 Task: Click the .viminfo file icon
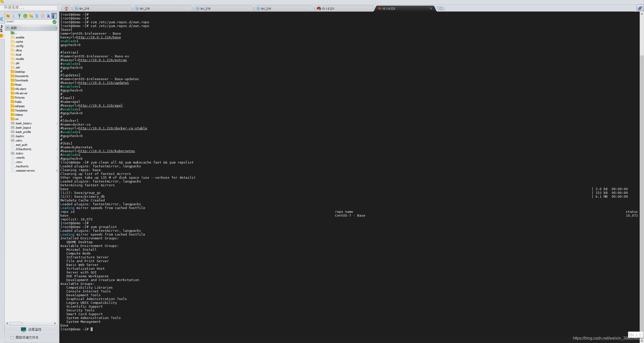coord(13,158)
